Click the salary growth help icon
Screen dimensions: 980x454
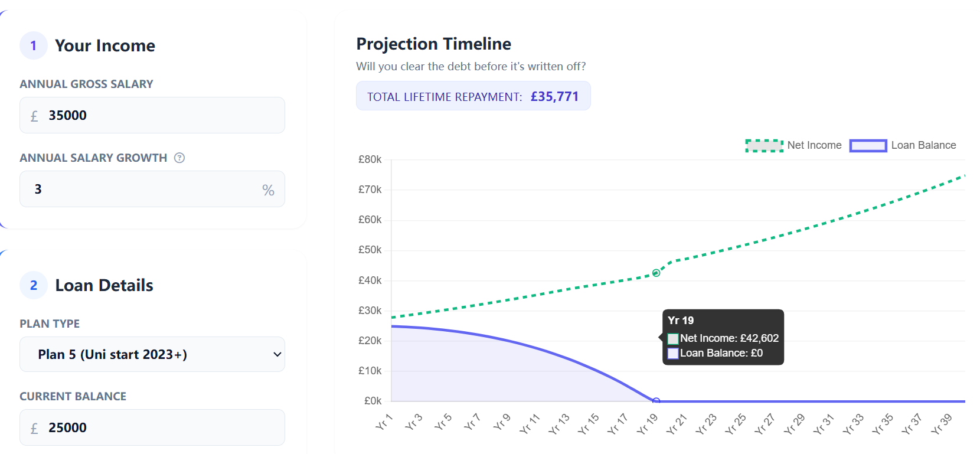179,158
